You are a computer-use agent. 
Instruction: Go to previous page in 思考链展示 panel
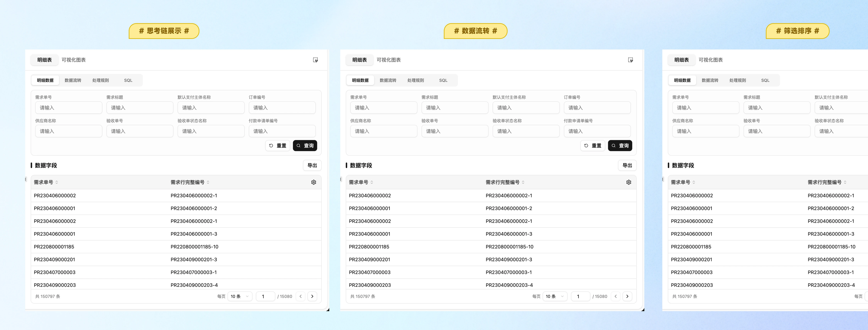(301, 296)
